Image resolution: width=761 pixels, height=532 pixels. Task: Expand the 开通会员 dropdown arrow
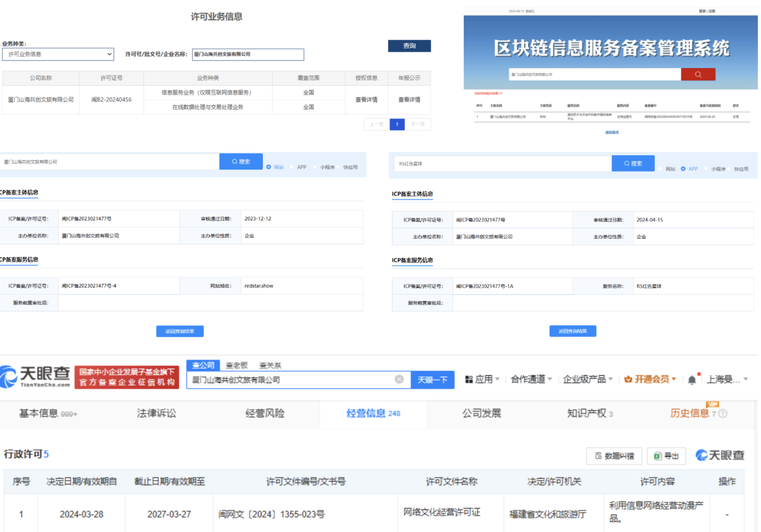pyautogui.click(x=674, y=379)
